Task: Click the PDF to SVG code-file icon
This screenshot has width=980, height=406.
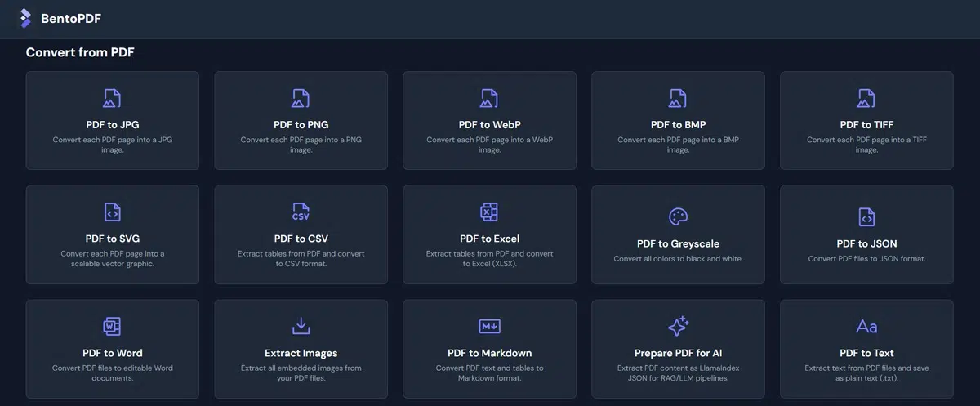Action: tap(112, 212)
